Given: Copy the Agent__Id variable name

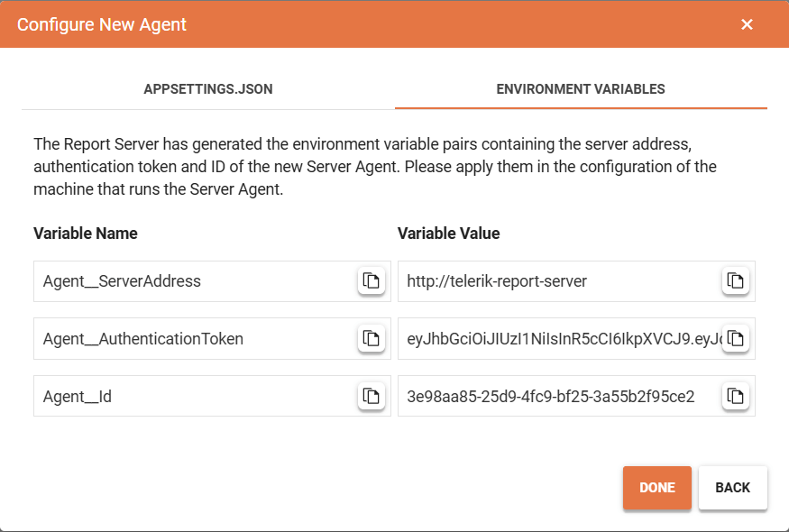Looking at the screenshot, I should (x=371, y=396).
